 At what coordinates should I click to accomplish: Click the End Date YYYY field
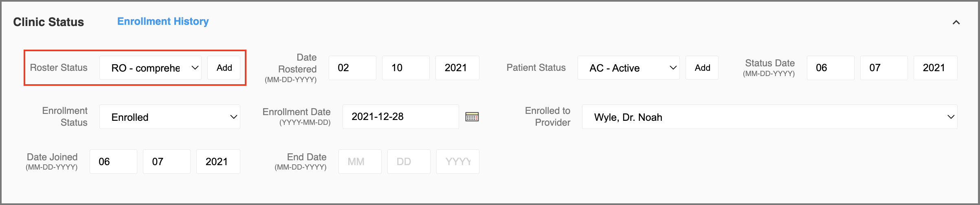click(x=458, y=161)
